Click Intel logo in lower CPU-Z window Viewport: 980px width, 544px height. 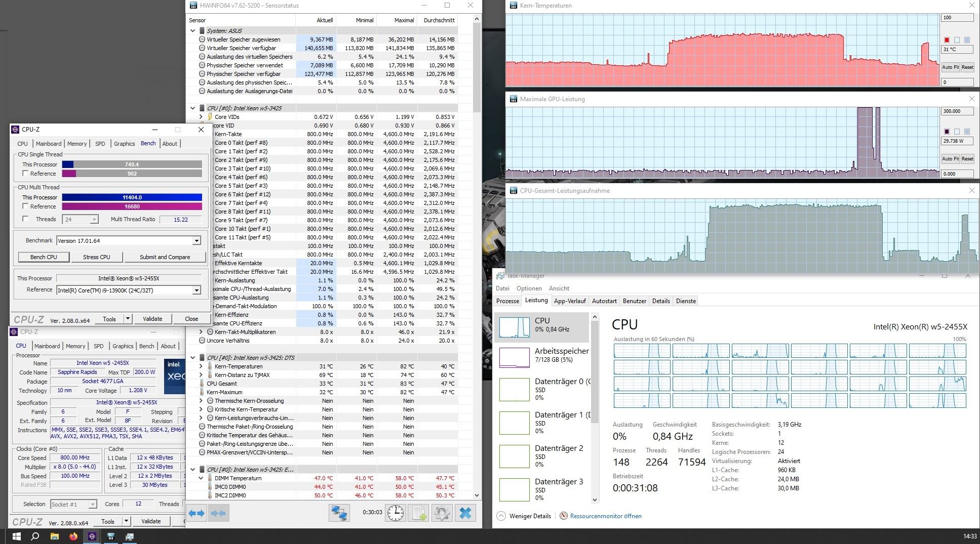tap(174, 377)
